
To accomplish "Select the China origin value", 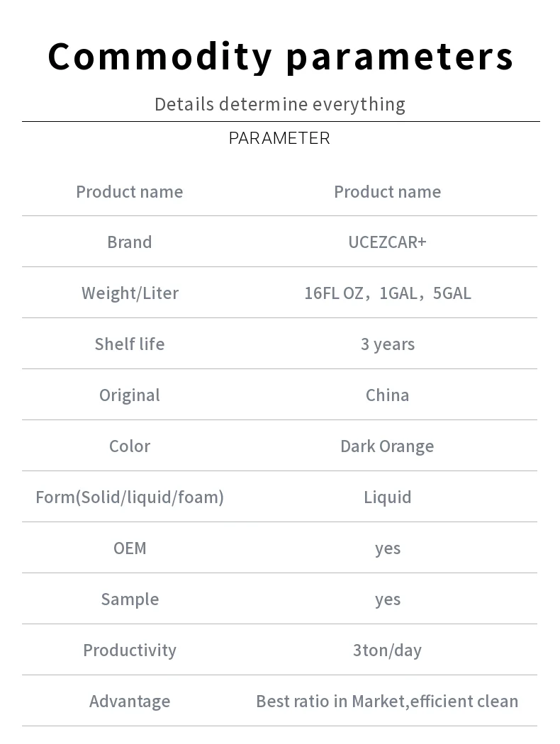I will click(387, 395).
